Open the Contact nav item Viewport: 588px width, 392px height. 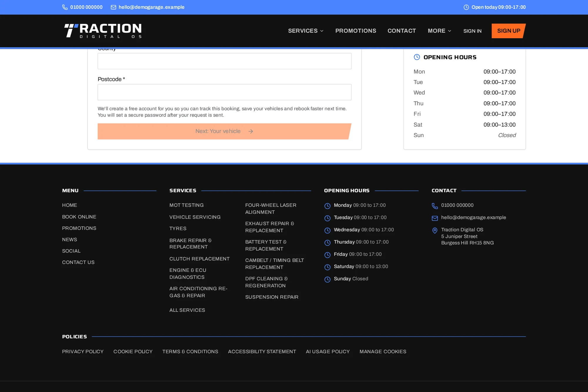click(402, 31)
